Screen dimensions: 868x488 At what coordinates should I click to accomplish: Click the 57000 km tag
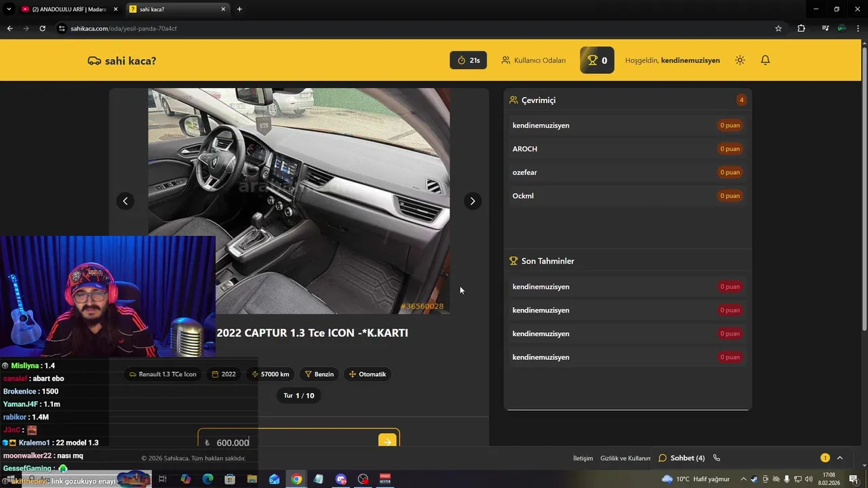click(x=270, y=374)
